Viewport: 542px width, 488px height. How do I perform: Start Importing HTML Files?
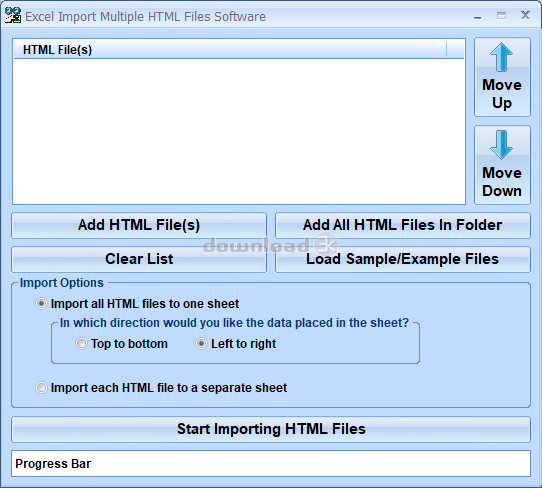271,429
